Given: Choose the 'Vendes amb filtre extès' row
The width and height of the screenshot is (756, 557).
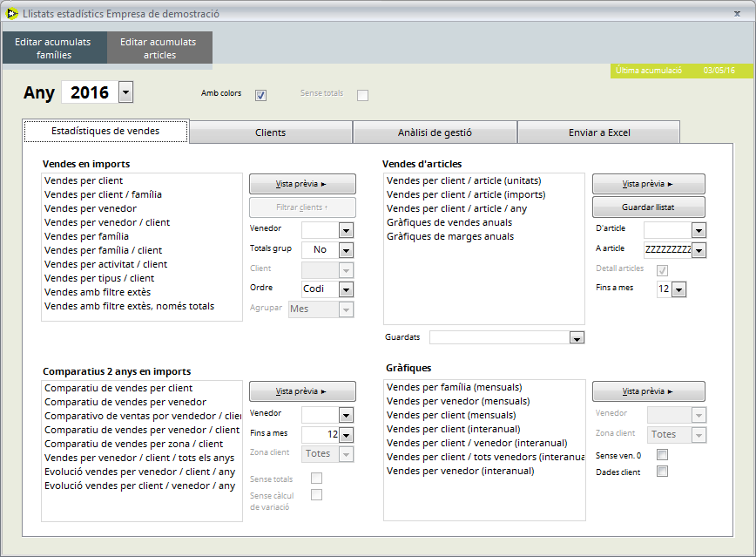Looking at the screenshot, I should click(142, 293).
